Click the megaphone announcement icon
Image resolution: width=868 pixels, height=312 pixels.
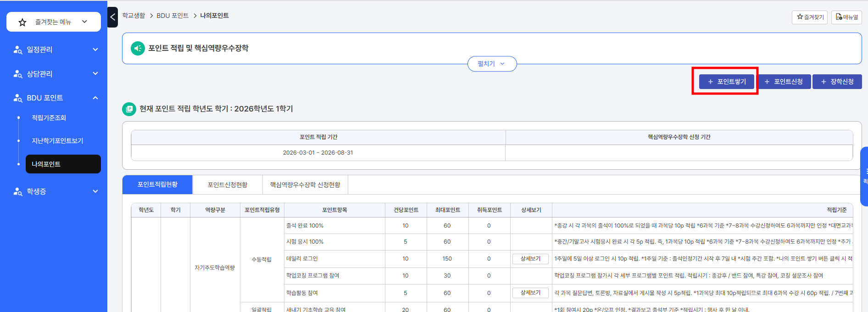(138, 48)
